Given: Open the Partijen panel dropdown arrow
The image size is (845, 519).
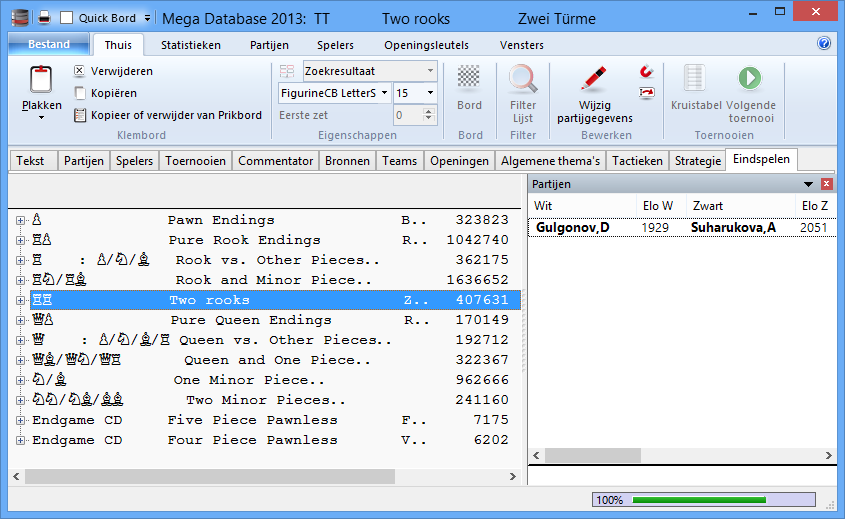Looking at the screenshot, I should point(808,184).
